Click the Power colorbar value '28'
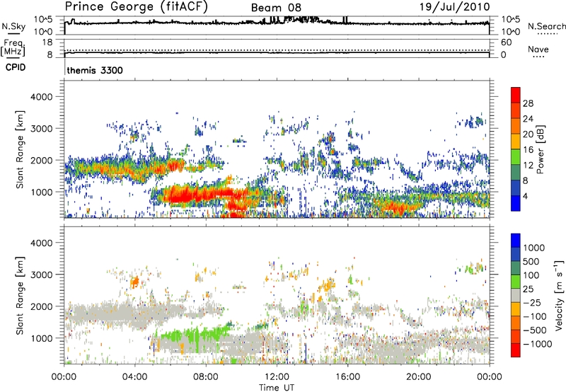This screenshot has height=392, width=566. tap(528, 103)
